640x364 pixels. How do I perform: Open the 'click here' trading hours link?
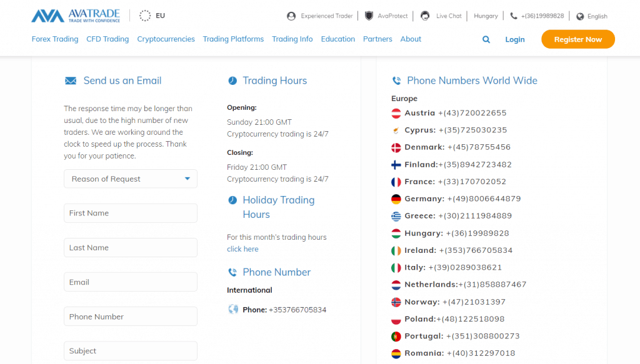[242, 249]
